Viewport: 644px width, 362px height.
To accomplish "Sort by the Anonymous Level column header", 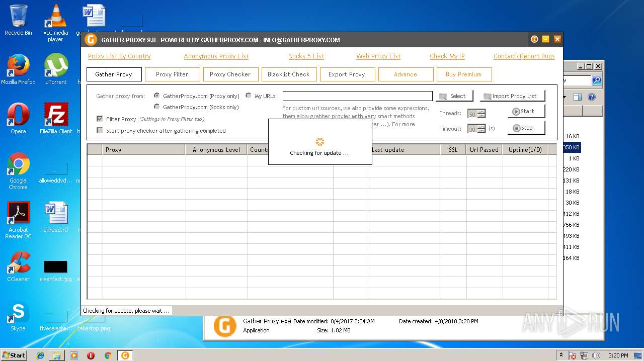I will point(216,149).
